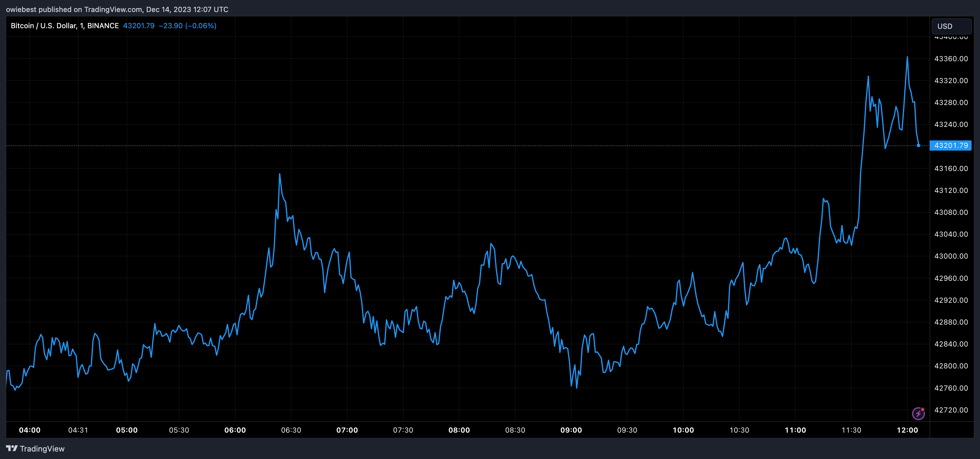Click the 08:00 time axis label
The width and height of the screenshot is (980, 459).
tap(459, 430)
